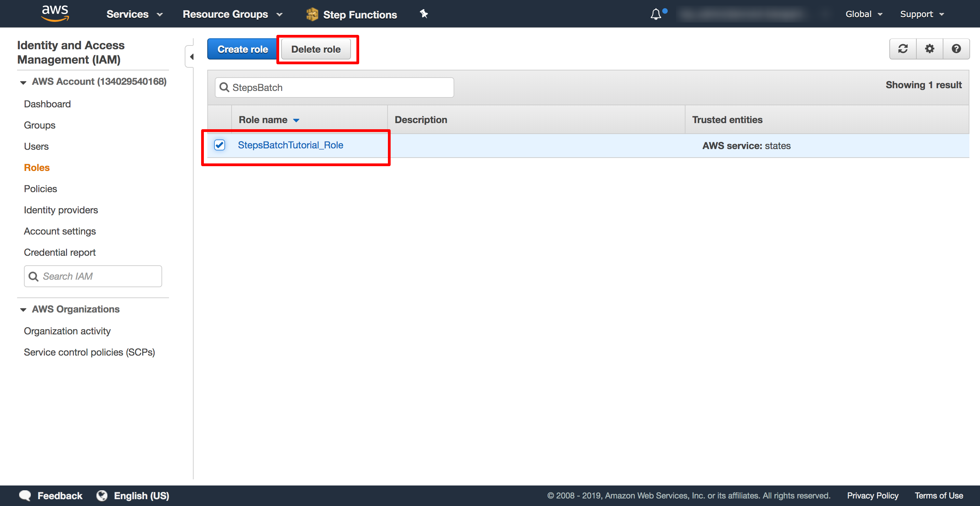Open the Support menu

click(x=920, y=14)
